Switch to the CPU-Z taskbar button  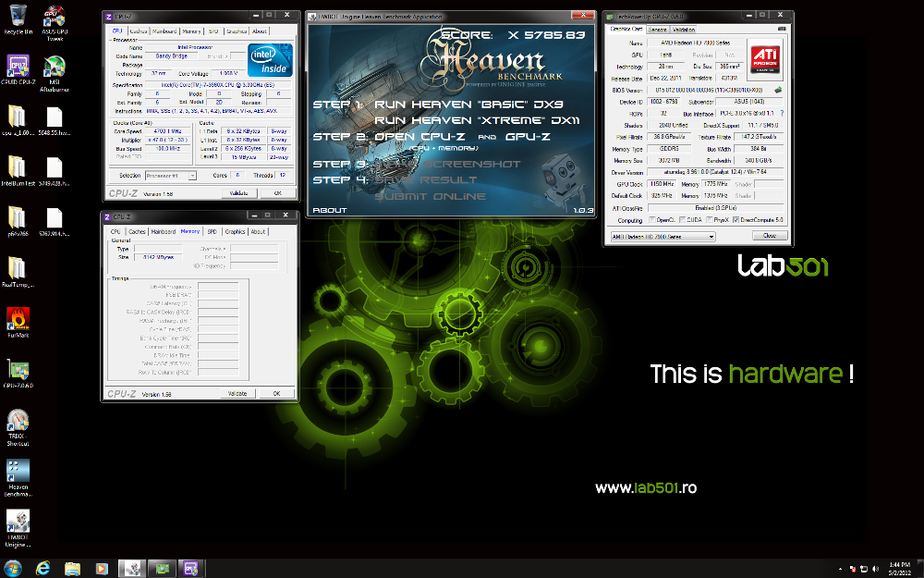191,568
